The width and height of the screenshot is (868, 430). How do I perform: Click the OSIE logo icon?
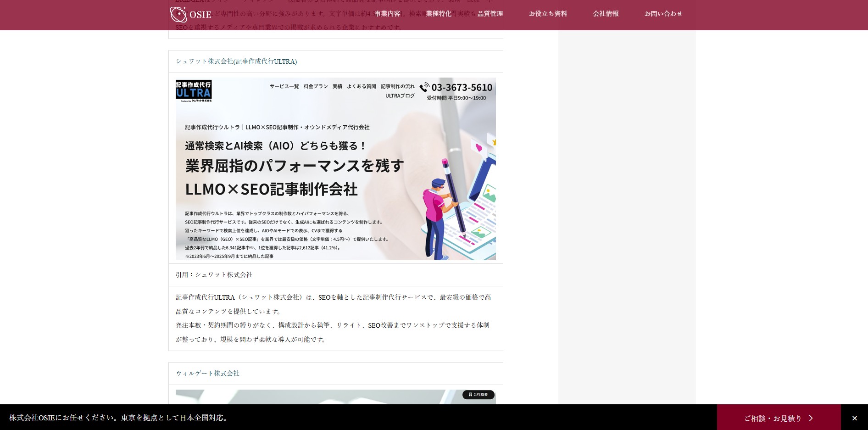click(x=178, y=14)
